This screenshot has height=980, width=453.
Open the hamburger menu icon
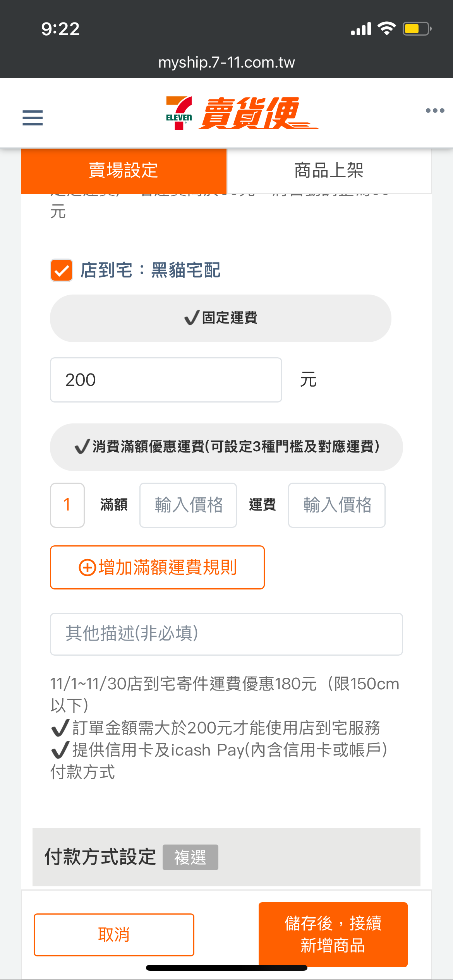[33, 118]
